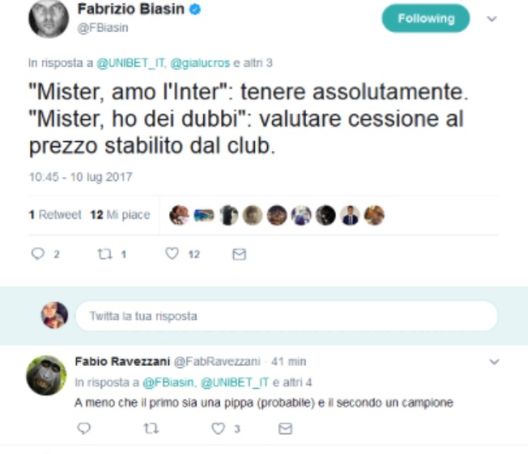528x454 pixels.
Task: Click the 'Twitta la tua risposta' field
Action: pos(287,316)
